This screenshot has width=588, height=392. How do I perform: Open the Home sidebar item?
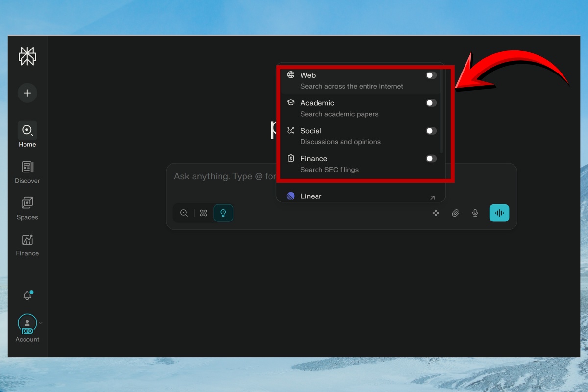(27, 134)
